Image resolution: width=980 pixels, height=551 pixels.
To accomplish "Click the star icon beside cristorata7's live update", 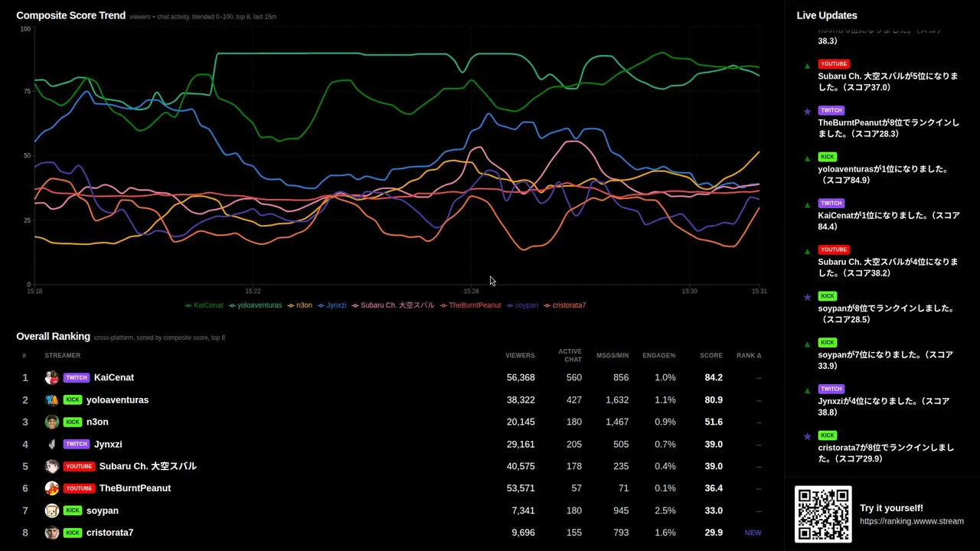I will pos(807,437).
